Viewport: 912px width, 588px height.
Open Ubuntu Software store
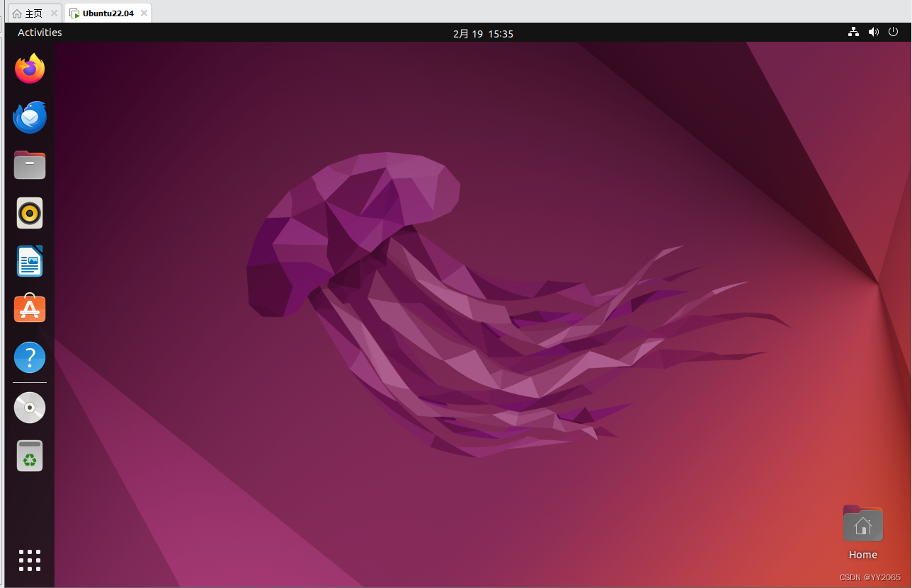click(x=30, y=309)
